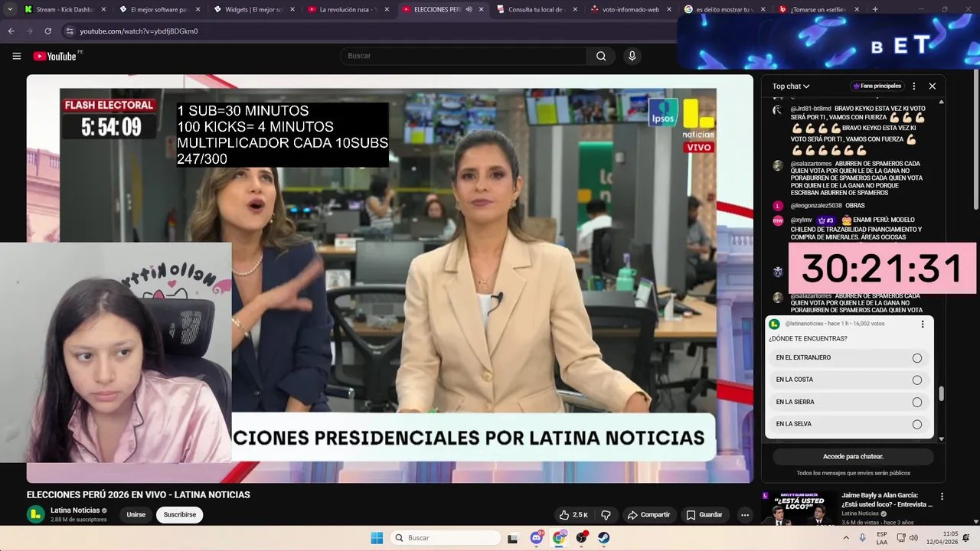
Task: Start voice search with the microphone icon
Action: pyautogui.click(x=632, y=56)
